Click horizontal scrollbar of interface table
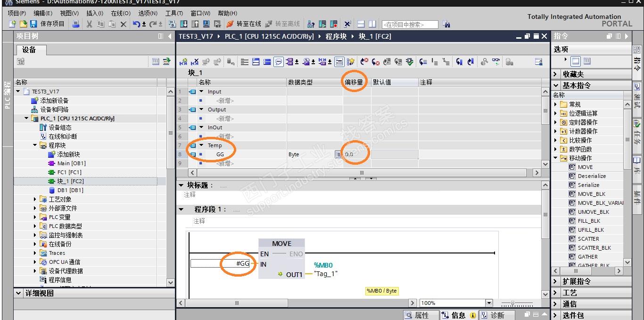Viewport: 644px width, 320px height. (x=362, y=173)
